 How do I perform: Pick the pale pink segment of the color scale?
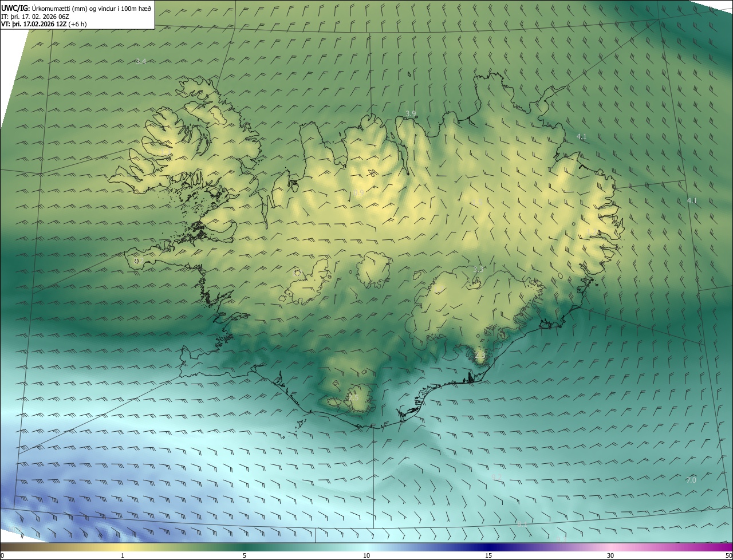tap(610, 547)
